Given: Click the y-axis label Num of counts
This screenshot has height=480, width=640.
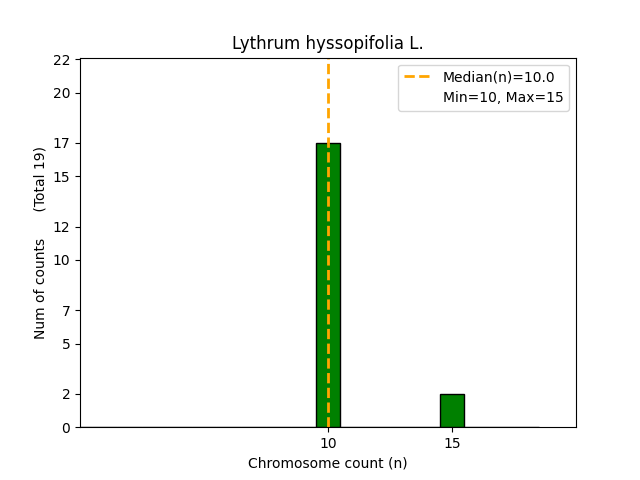Looking at the screenshot, I should 40,289.
